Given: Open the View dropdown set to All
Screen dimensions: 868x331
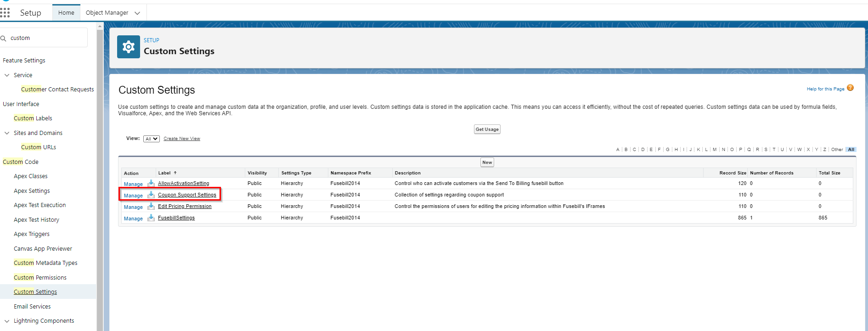Looking at the screenshot, I should pos(152,139).
